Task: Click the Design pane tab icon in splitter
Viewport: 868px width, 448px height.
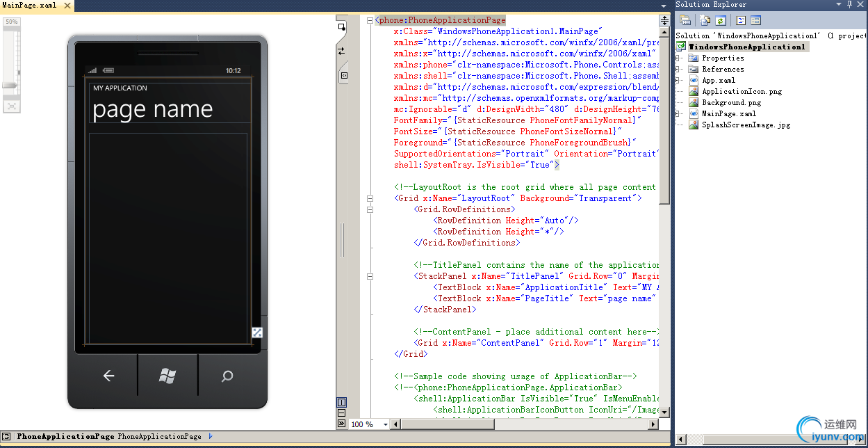Action: pos(341,28)
